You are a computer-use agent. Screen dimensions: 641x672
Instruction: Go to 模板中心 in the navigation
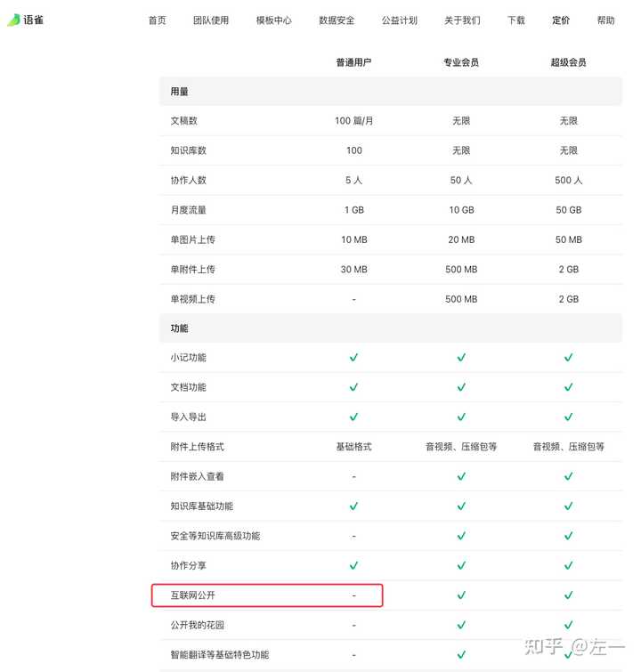tap(274, 20)
